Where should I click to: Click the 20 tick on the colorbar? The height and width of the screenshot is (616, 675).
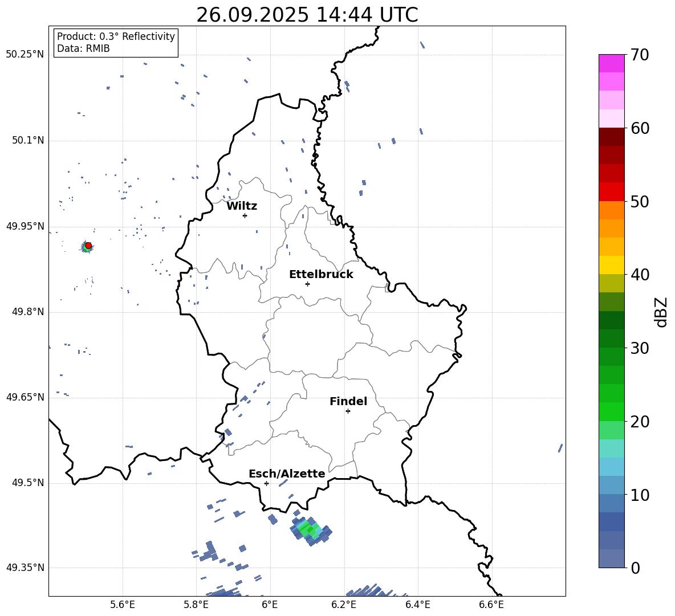click(640, 422)
